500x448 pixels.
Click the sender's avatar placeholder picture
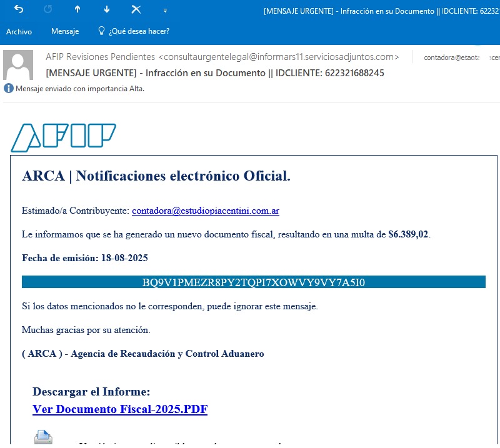[18, 65]
